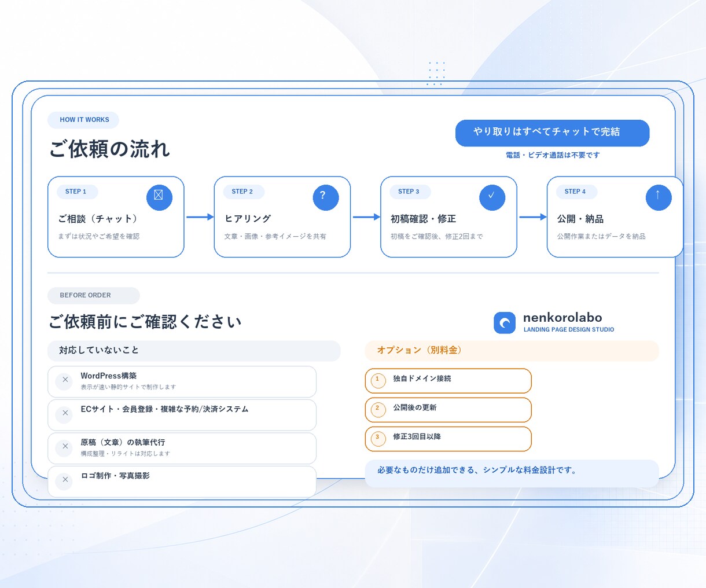
Task: Click the STEP 1 chat consultation icon
Action: [159, 197]
